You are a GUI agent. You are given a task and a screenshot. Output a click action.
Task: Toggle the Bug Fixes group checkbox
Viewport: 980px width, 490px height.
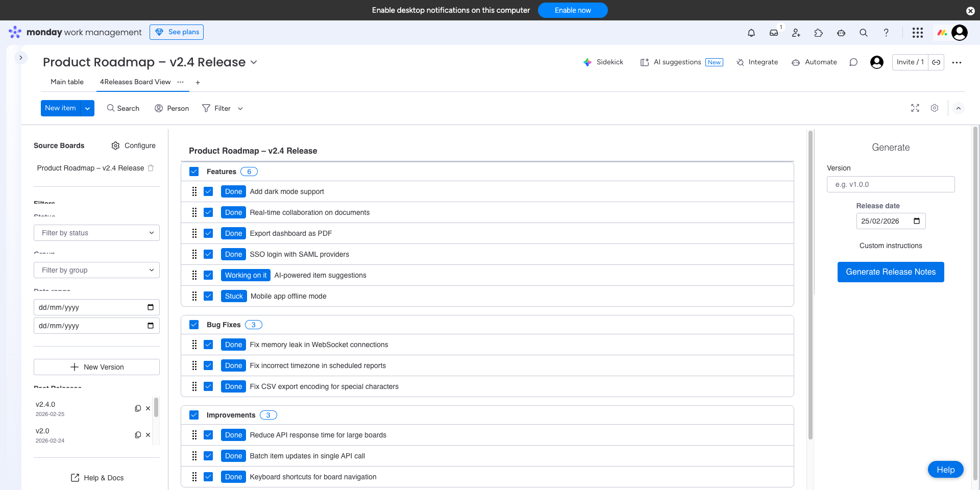(194, 325)
